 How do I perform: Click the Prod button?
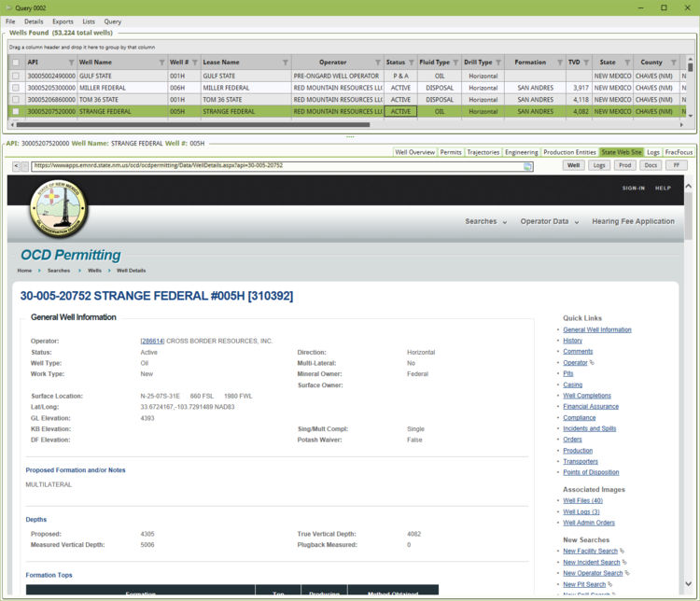pyautogui.click(x=625, y=166)
